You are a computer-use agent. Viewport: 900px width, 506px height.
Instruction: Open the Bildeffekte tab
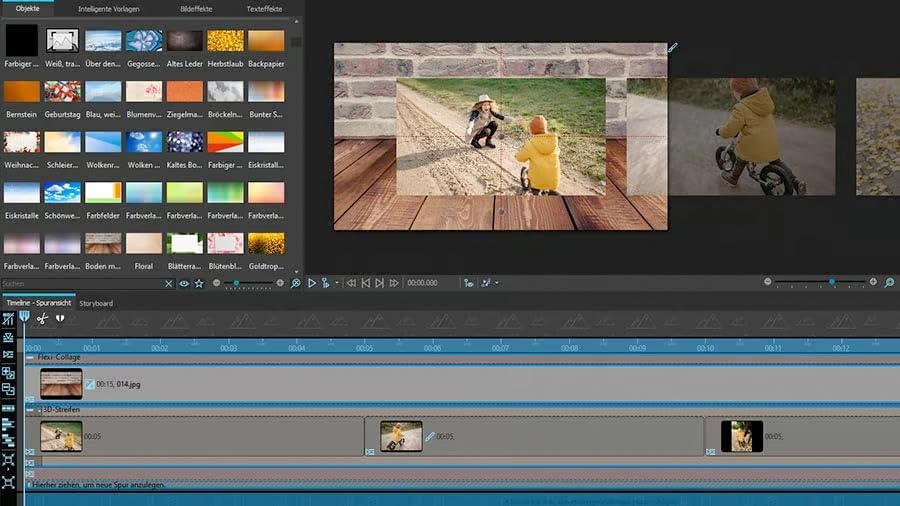[194, 8]
